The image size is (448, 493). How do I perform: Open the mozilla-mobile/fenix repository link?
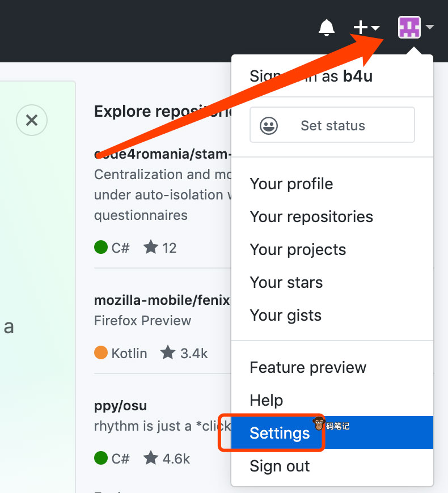pyautogui.click(x=162, y=300)
